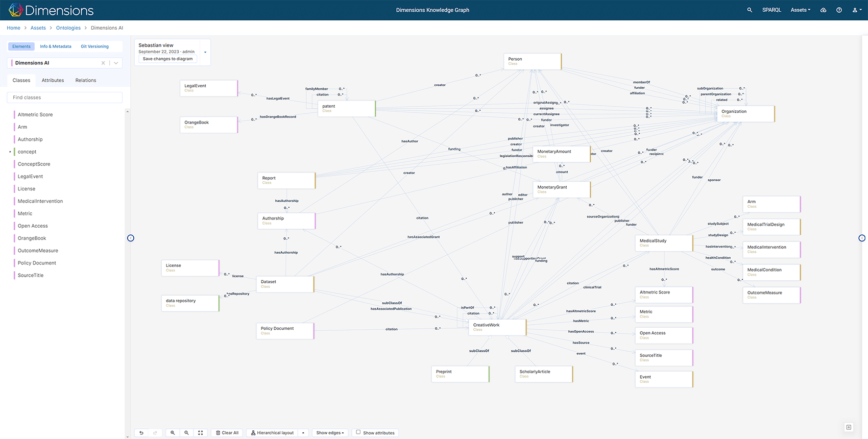This screenshot has width=868, height=439.
Task: Click the Clear All button
Action: pos(227,433)
